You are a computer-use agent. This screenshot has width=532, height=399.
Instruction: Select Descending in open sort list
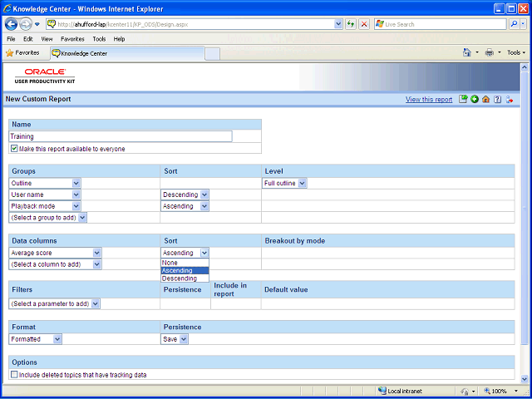tap(185, 278)
